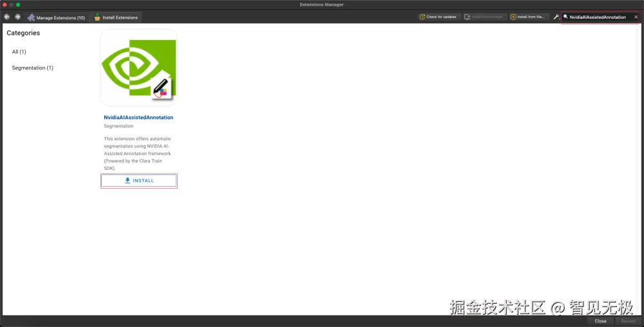Click the forward arrow navigation icon

[x=17, y=17]
